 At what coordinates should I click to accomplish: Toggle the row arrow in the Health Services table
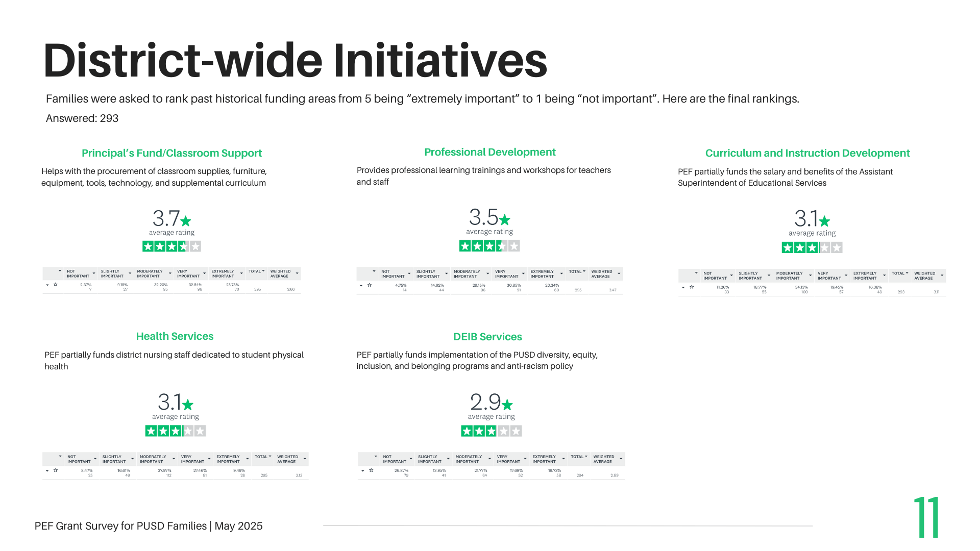(47, 470)
